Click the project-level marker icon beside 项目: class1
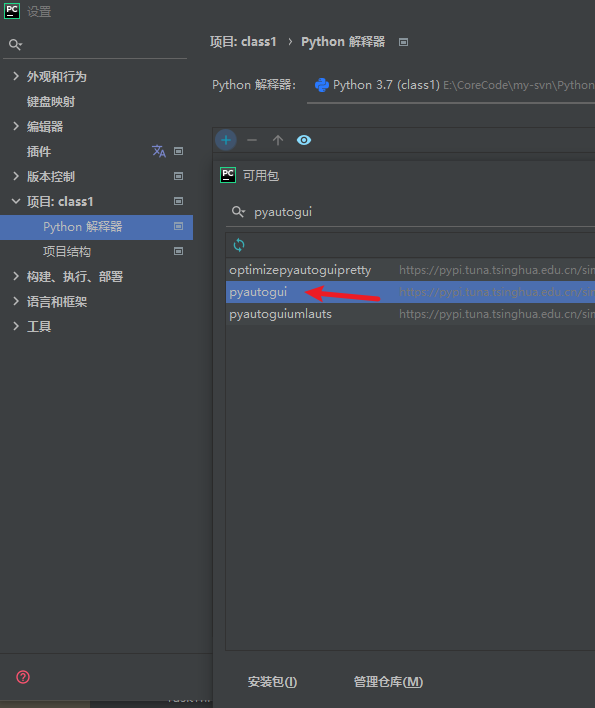595x708 pixels. 179,201
